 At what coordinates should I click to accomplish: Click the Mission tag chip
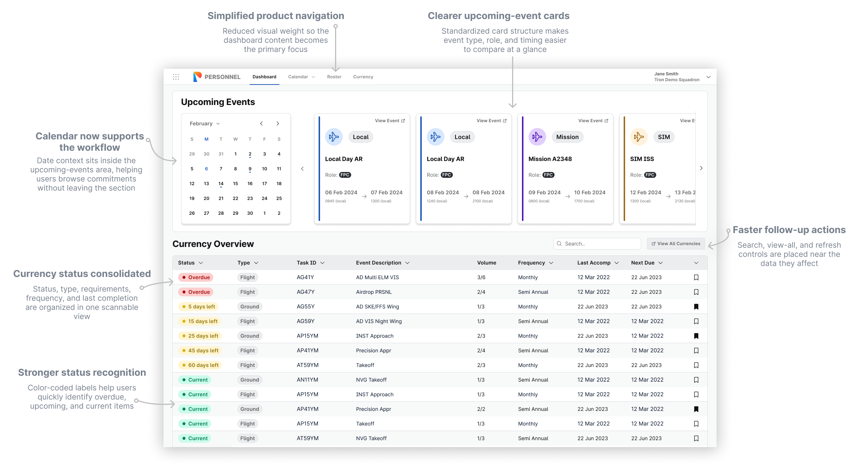(x=567, y=137)
